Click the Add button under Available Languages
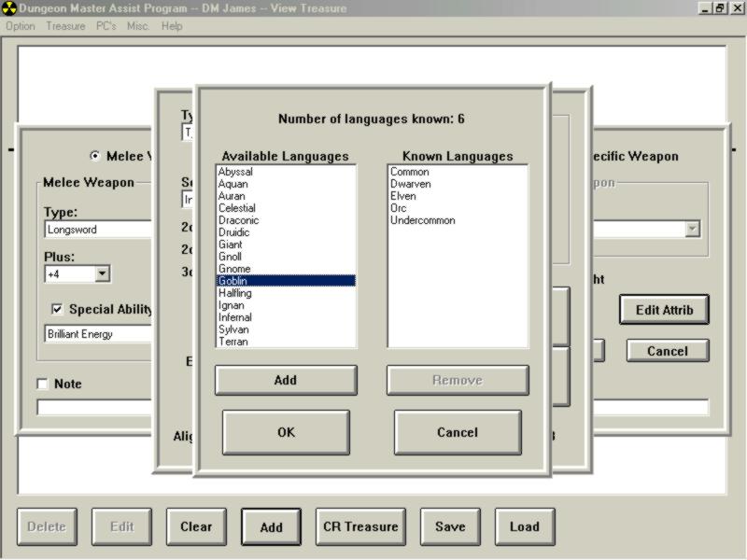747x560 pixels. click(x=286, y=380)
